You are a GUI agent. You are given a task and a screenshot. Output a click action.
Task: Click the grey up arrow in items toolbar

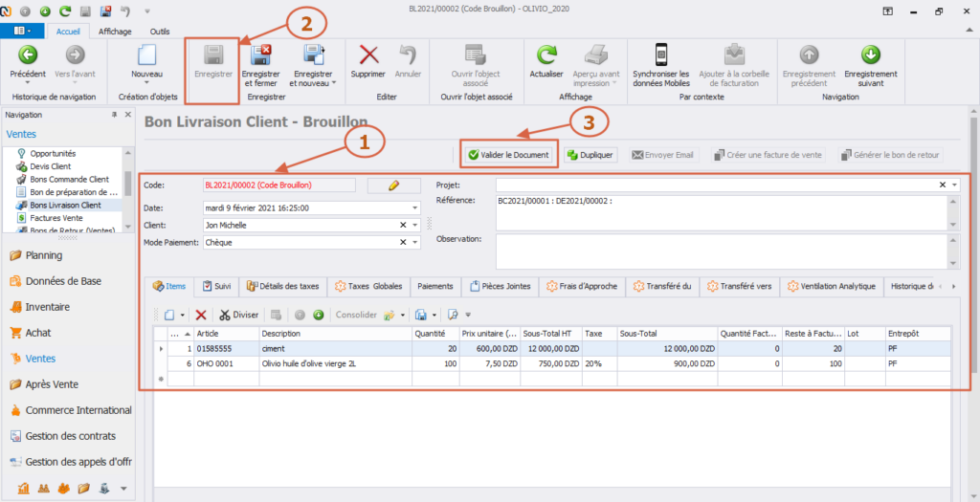[x=300, y=316]
